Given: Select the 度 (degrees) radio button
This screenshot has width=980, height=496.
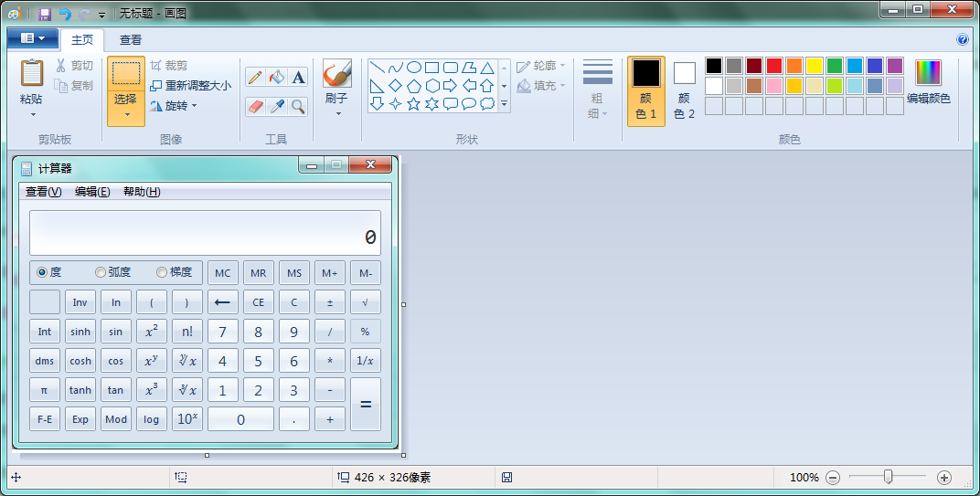Looking at the screenshot, I should tap(42, 272).
